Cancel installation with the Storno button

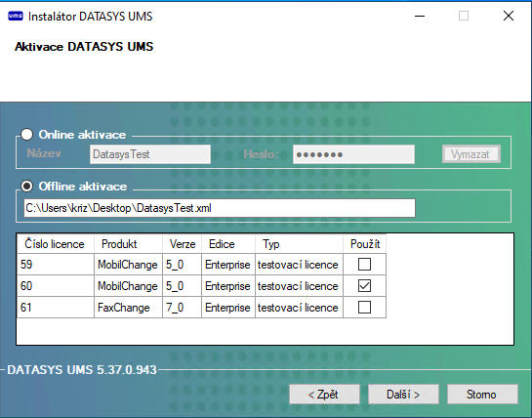[x=482, y=395]
